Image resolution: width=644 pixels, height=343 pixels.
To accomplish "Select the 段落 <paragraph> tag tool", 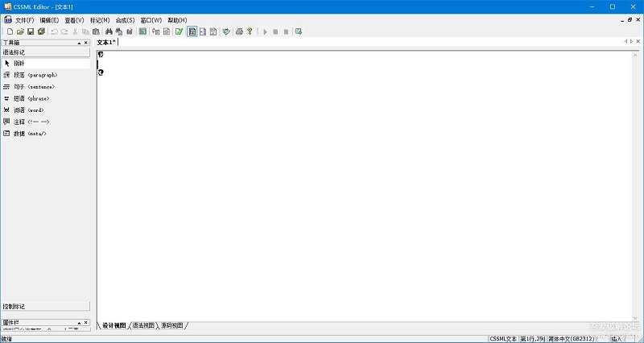I will (x=35, y=75).
